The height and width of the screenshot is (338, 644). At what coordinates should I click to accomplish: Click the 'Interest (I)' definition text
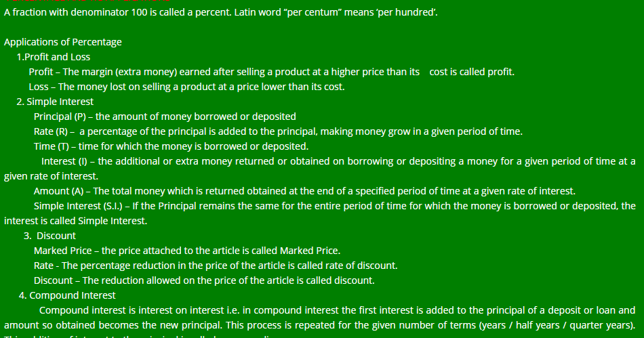click(x=338, y=161)
